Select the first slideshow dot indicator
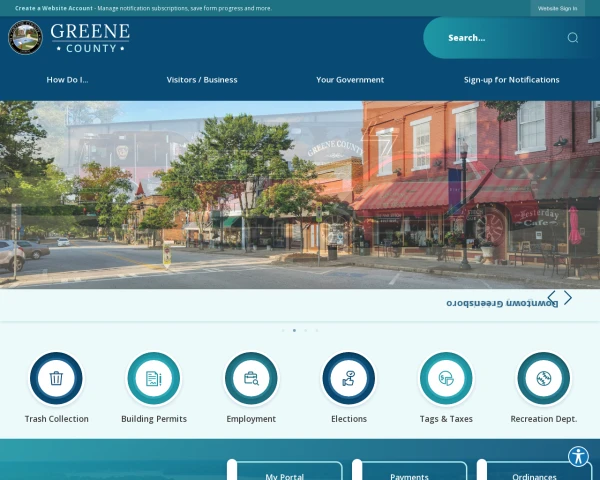The image size is (600, 480). pos(283,330)
